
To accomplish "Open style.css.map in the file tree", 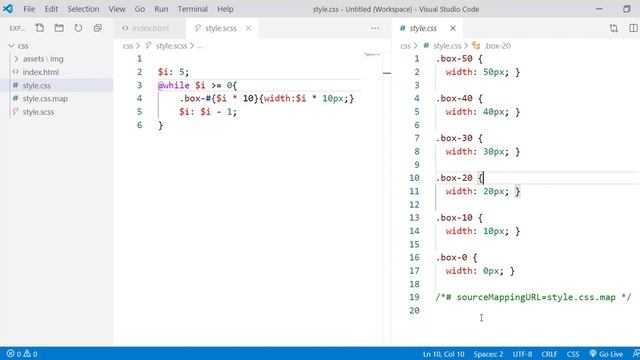I will pos(45,99).
